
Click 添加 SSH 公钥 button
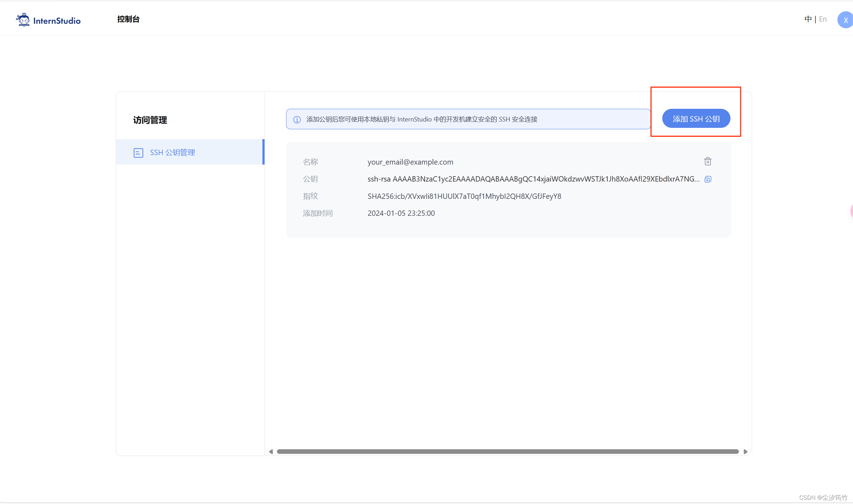coord(696,119)
